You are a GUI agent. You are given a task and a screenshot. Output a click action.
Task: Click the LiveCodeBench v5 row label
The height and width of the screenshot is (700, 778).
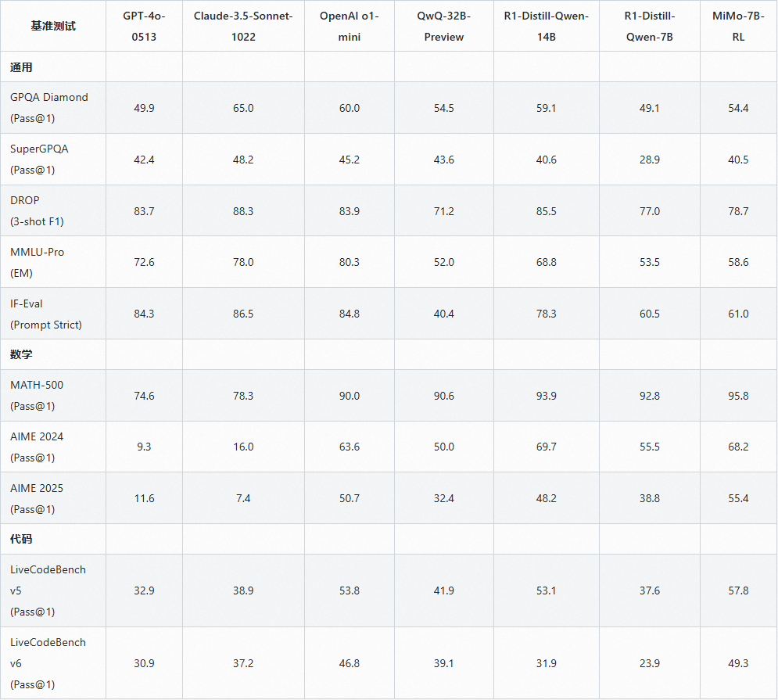coord(48,591)
